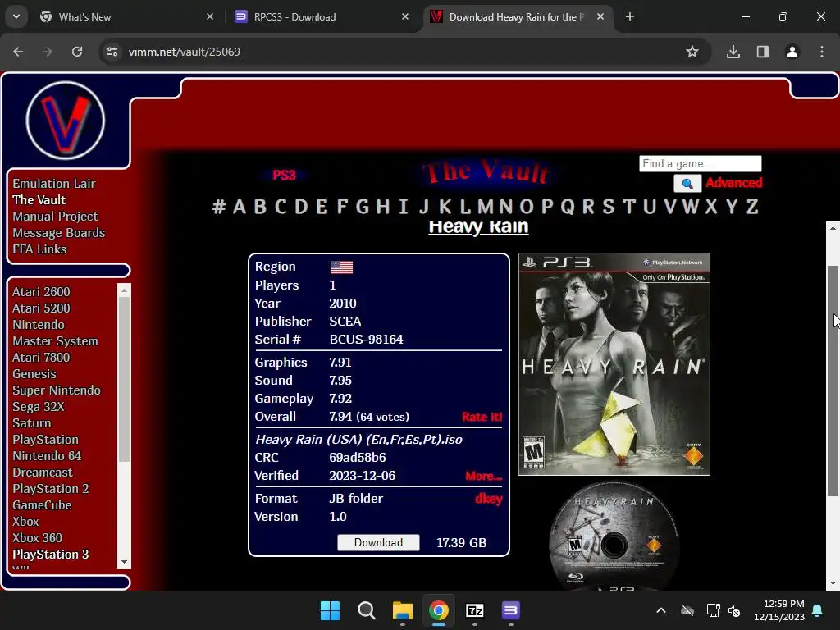Click the Rate it! link
840x630 pixels.
pos(482,417)
